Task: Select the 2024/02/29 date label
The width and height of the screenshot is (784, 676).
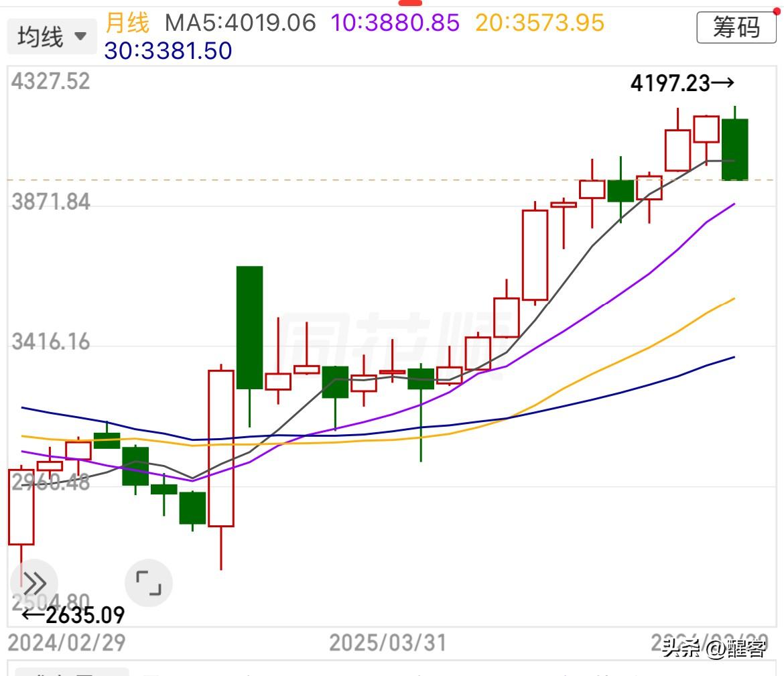Action: point(66,643)
